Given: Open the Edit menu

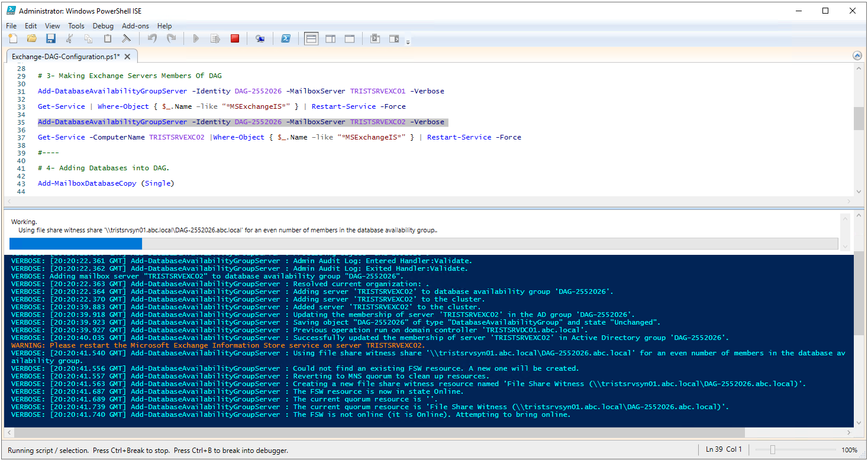Looking at the screenshot, I should pos(31,26).
